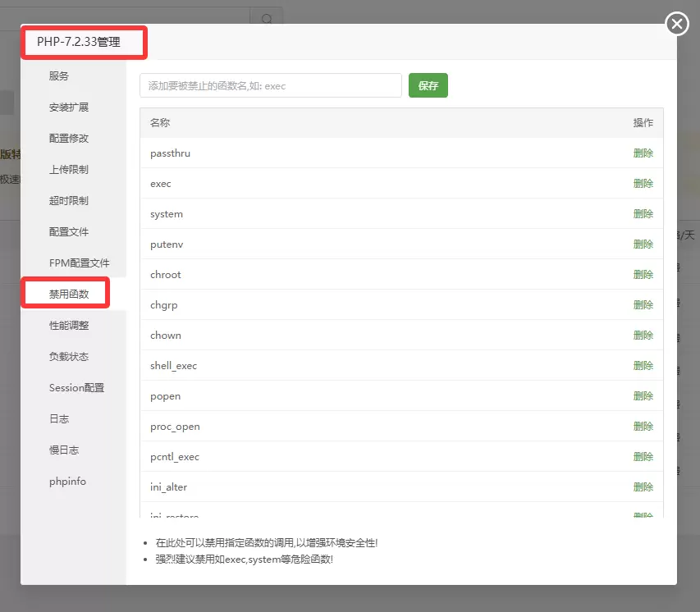
Task: Click the green 保存 button
Action: (x=428, y=85)
